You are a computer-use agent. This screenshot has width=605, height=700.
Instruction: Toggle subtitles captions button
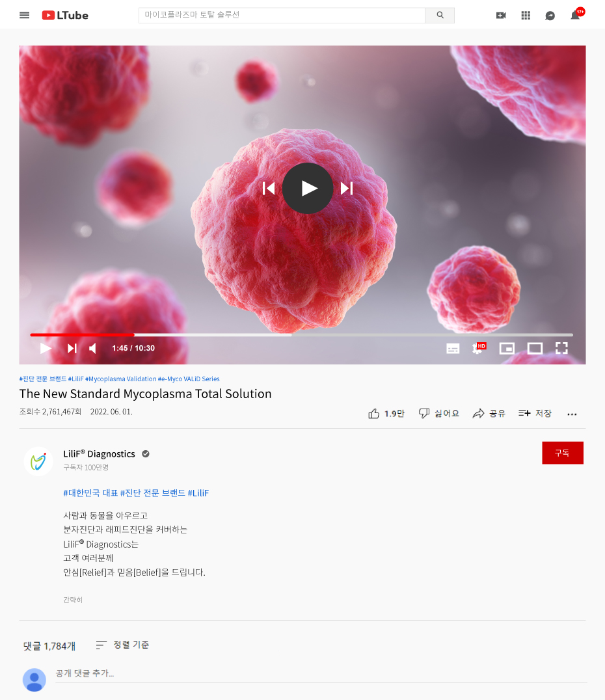pyautogui.click(x=453, y=348)
